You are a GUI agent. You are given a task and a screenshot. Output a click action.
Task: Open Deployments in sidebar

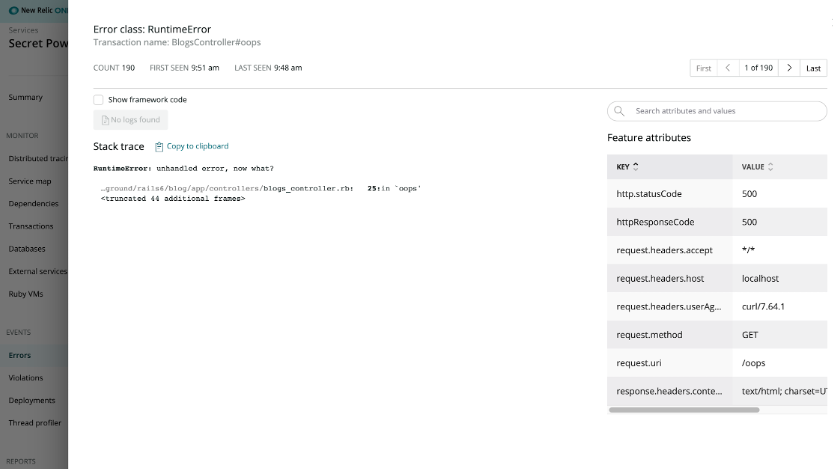click(32, 400)
